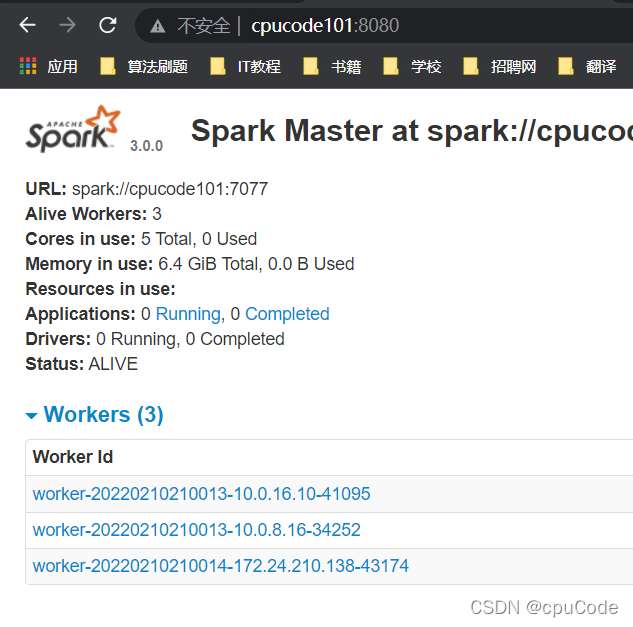The height and width of the screenshot is (627, 633).
Task: Click the Alive Workers: 3 line
Action: point(93,214)
